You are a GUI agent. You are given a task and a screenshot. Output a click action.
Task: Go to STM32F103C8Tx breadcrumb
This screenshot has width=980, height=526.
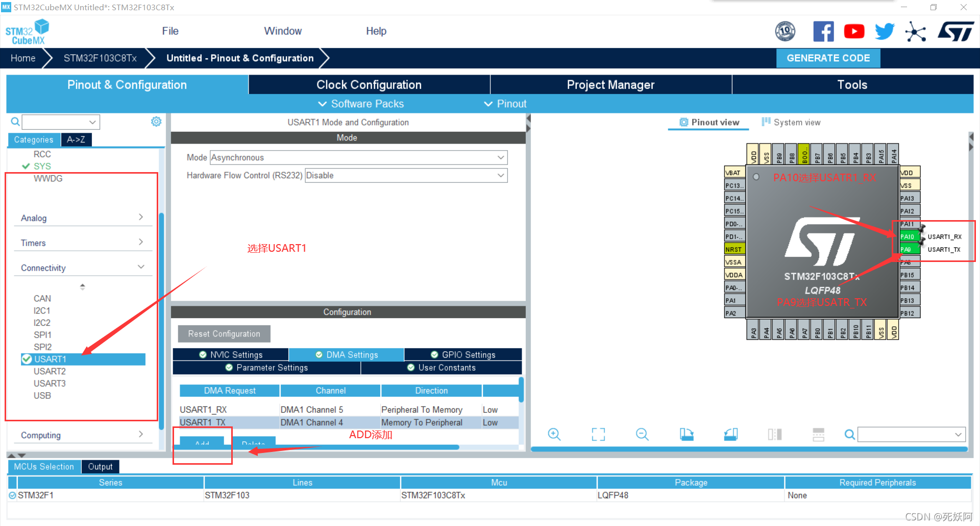[100, 58]
